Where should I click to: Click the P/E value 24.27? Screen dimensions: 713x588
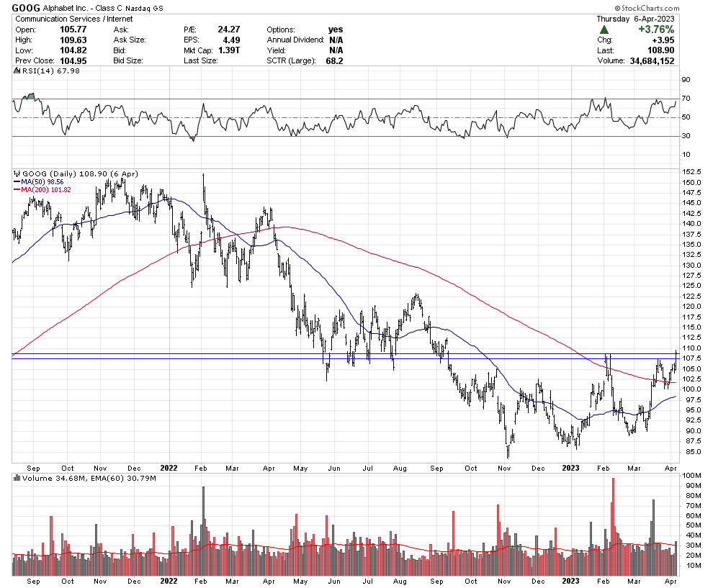coord(229,30)
